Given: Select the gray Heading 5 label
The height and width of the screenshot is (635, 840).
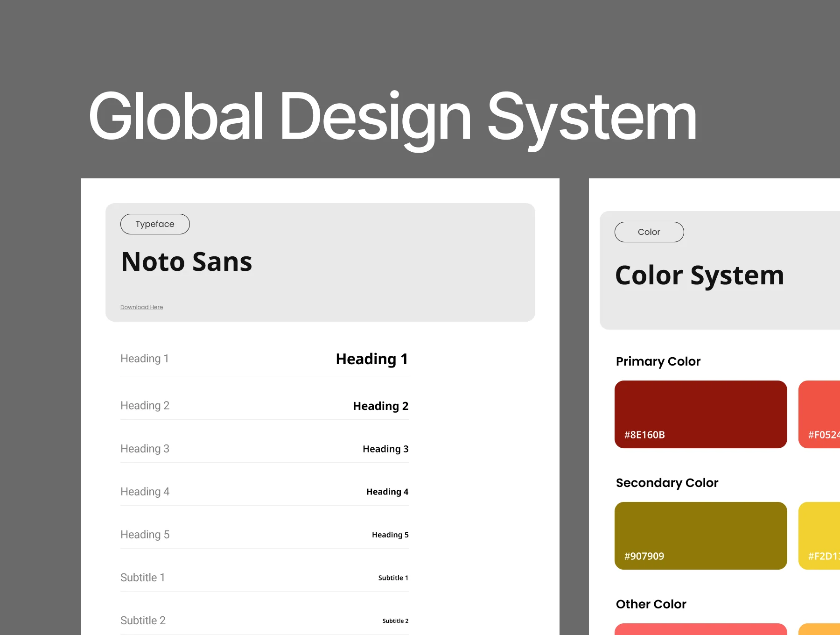Looking at the screenshot, I should tap(145, 535).
